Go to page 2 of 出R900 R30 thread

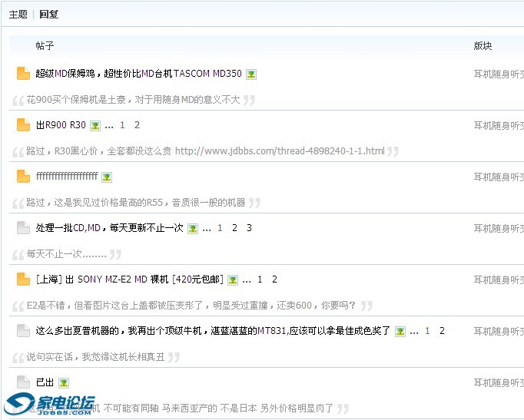(137, 125)
